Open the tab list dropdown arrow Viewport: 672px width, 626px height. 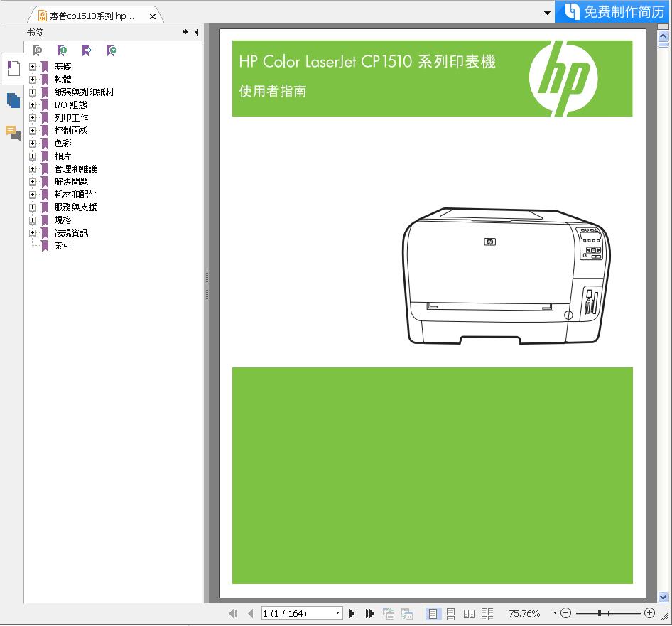click(x=547, y=13)
